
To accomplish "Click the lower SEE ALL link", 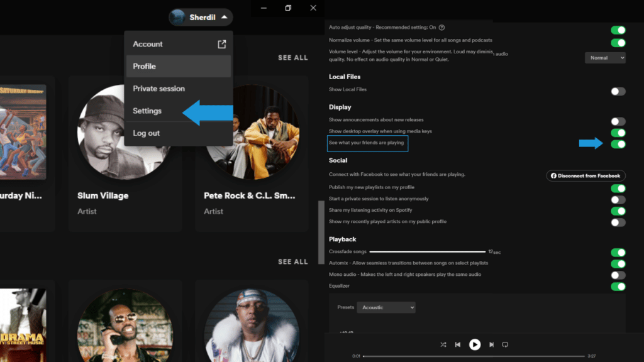I will [x=293, y=262].
